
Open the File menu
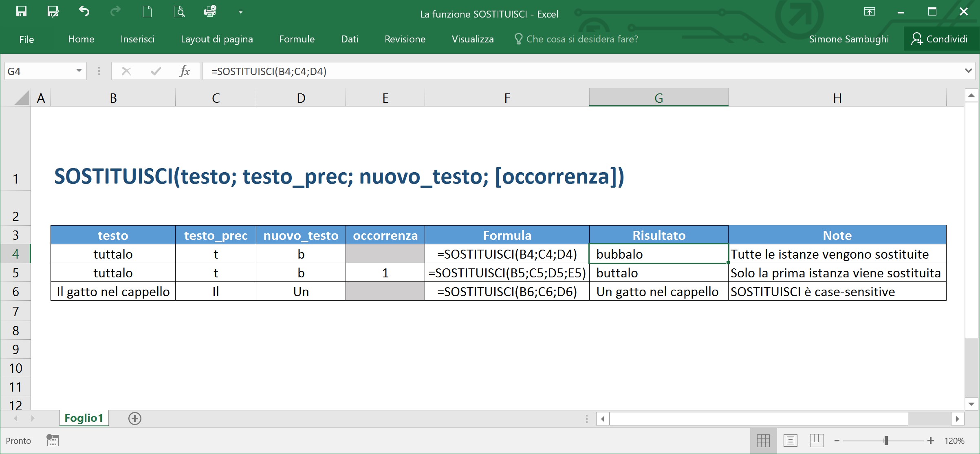pos(26,39)
